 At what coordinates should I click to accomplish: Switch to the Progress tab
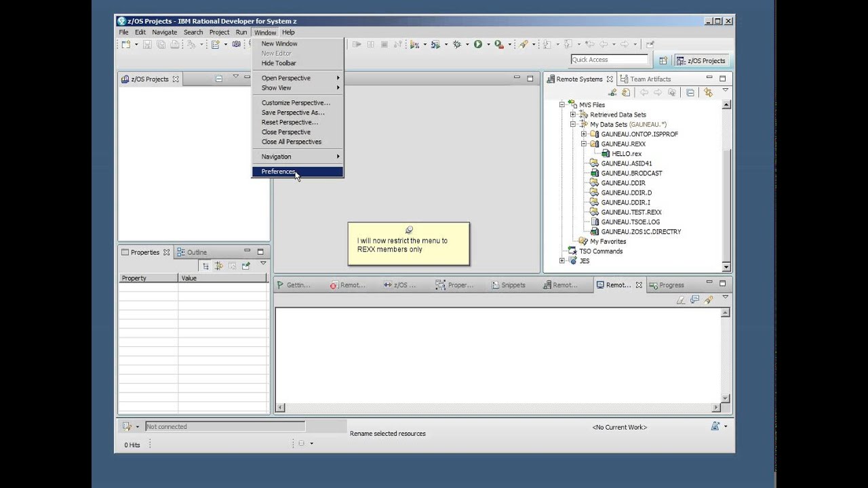[667, 285]
